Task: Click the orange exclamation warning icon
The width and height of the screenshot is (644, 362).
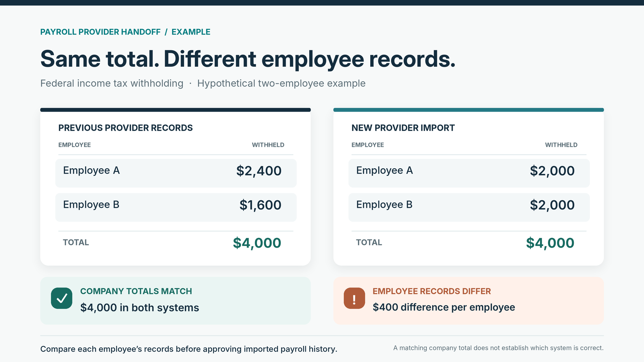Action: point(354,298)
